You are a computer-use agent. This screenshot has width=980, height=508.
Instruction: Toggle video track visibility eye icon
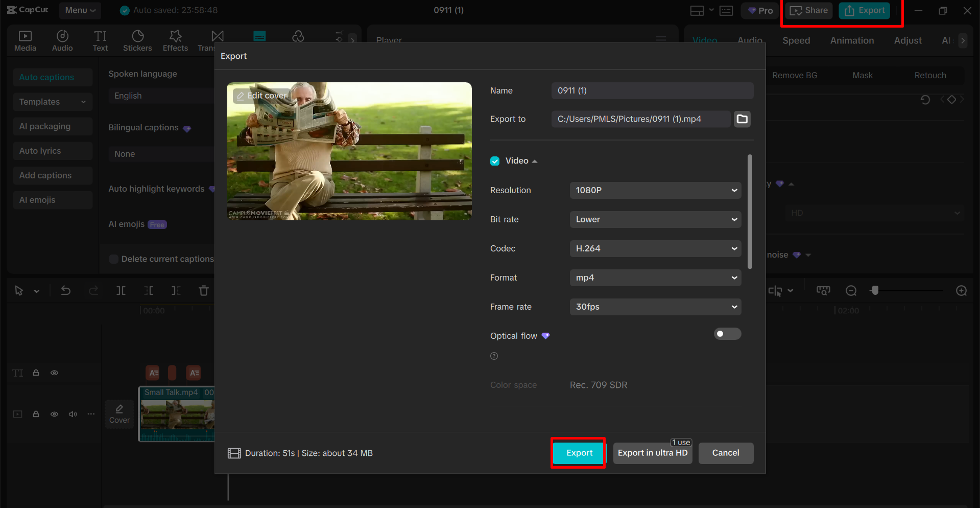[54, 414]
